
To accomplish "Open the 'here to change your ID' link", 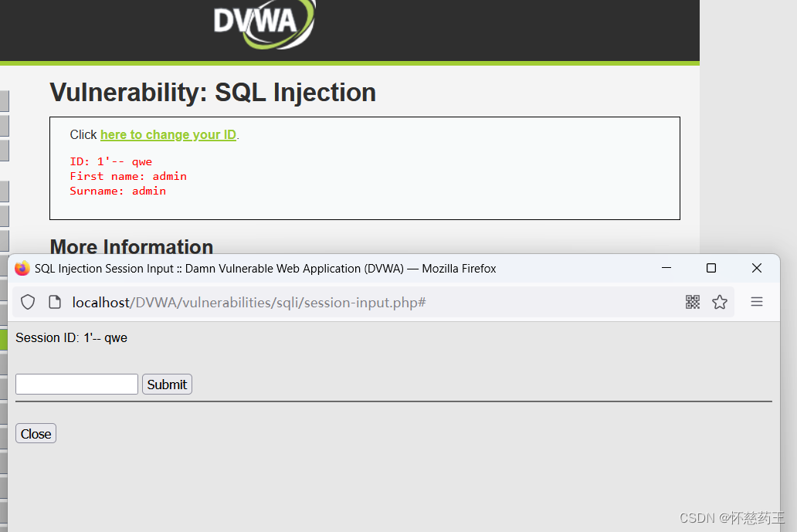I will point(168,134).
